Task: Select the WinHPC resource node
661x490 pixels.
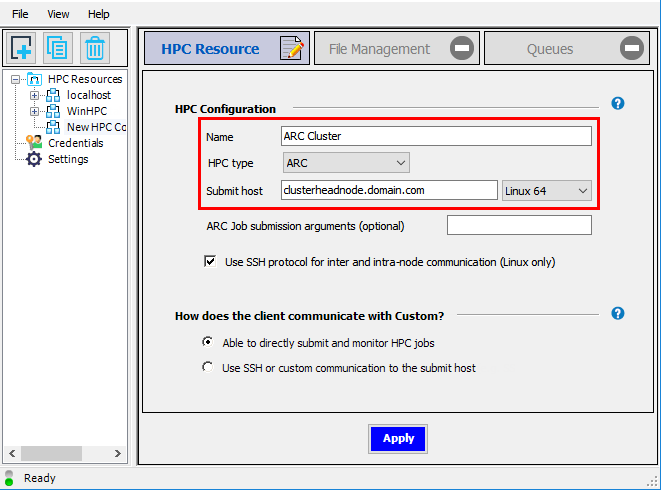Action: (x=86, y=111)
